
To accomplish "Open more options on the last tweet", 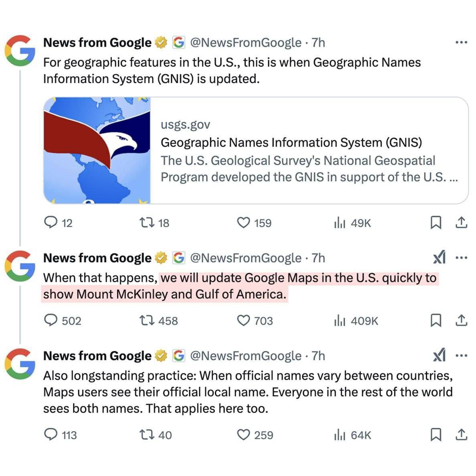I will [x=462, y=356].
